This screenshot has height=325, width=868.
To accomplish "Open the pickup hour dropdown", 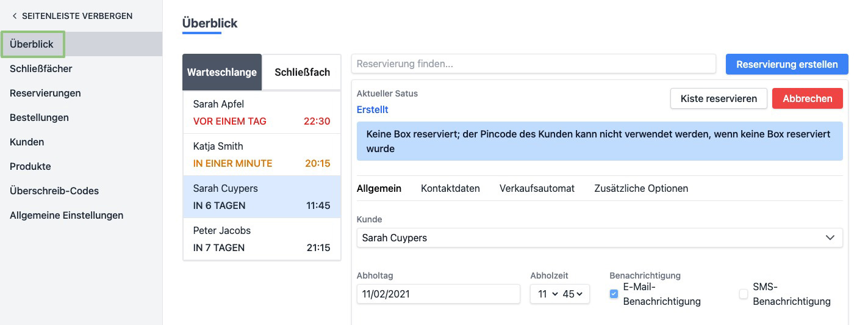I will point(548,294).
